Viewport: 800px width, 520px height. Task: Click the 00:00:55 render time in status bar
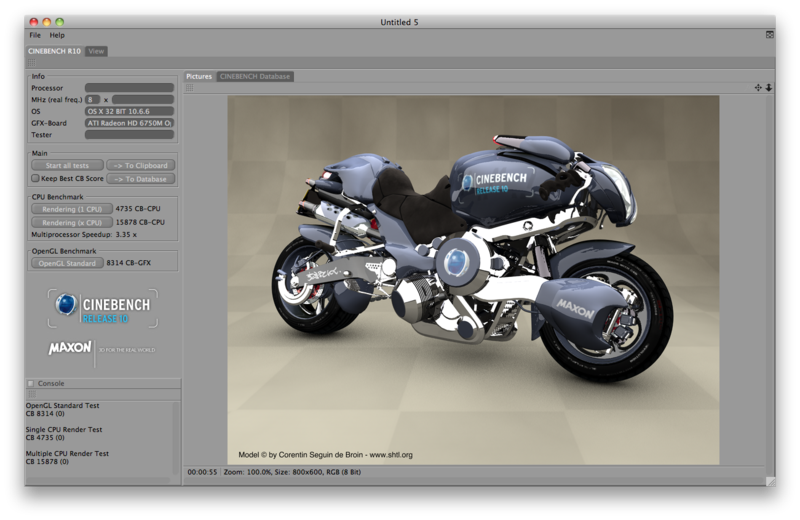pyautogui.click(x=202, y=473)
